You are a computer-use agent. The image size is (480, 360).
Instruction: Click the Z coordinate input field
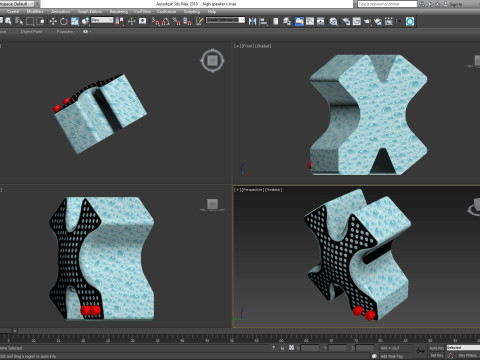coord(365,348)
